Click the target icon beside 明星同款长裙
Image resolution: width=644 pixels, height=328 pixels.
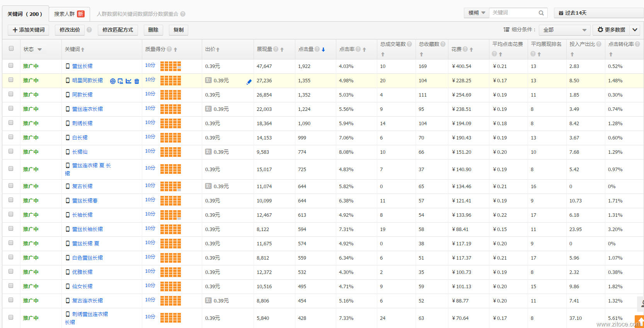coord(112,81)
